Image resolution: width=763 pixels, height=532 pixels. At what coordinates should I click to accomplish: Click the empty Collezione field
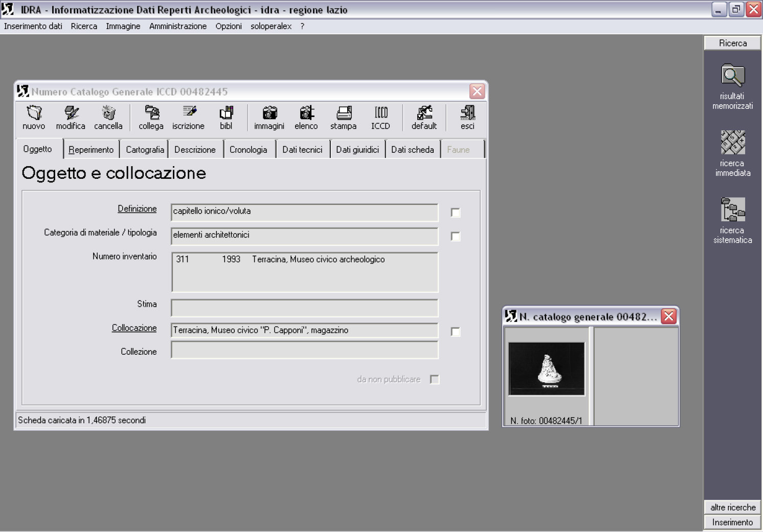[x=304, y=350]
